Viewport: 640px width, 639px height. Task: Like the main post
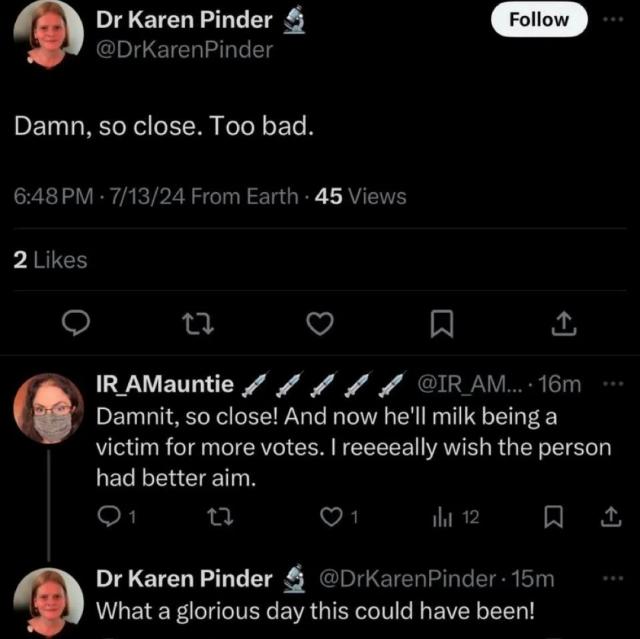coord(318,322)
